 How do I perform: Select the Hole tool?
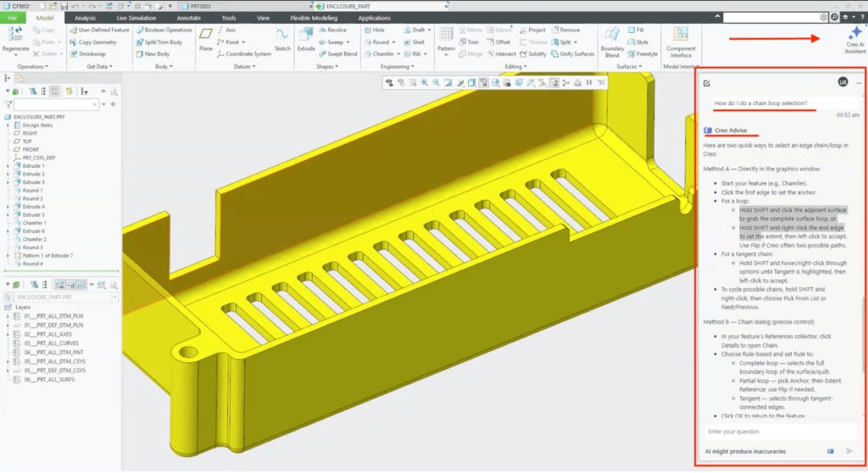[x=375, y=30]
